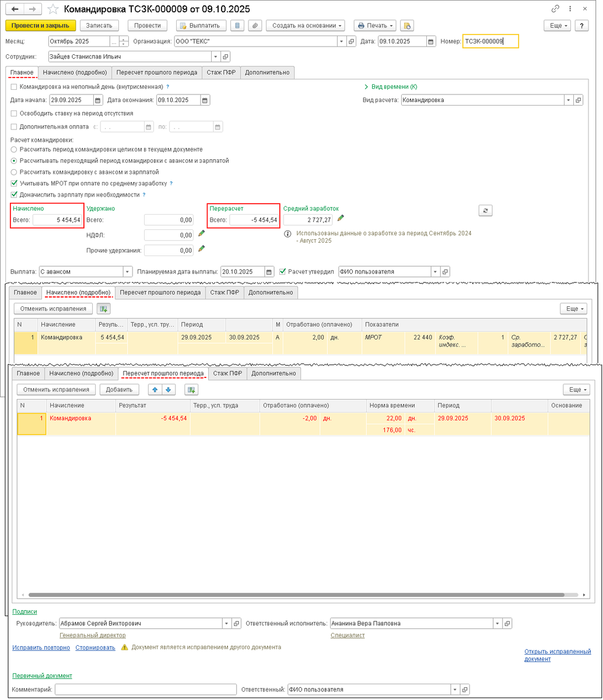Select Рассчитать командировку с авансом и зарплатой
Viewport: 603px width, 700px height.
tap(14, 172)
